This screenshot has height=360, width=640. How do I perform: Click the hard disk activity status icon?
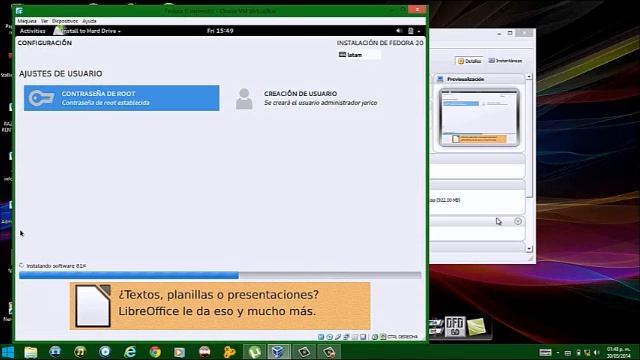tap(321, 337)
